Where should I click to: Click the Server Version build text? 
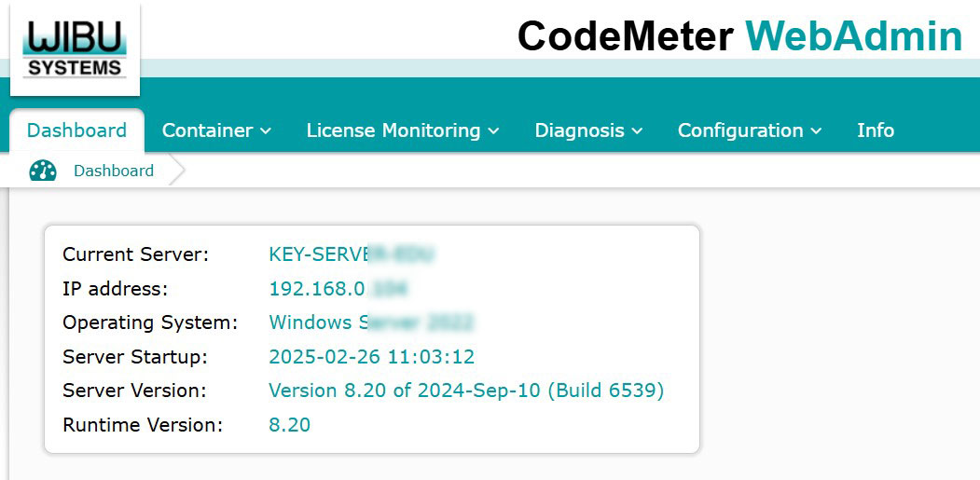pyautogui.click(x=466, y=390)
